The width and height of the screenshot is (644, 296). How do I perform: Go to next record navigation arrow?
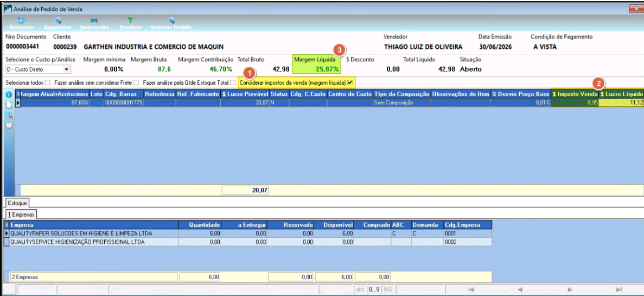tap(570, 289)
